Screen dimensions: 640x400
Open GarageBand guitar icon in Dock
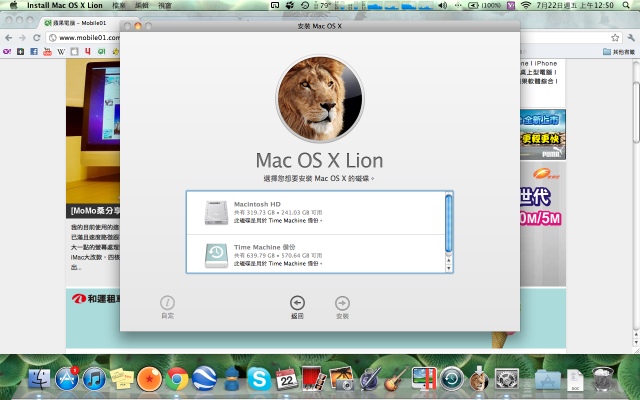click(x=396, y=379)
